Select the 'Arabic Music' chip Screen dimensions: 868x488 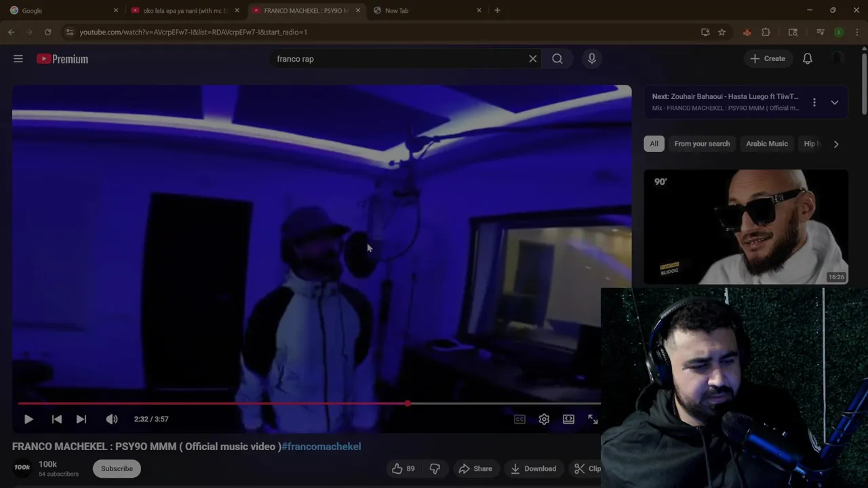tap(767, 144)
